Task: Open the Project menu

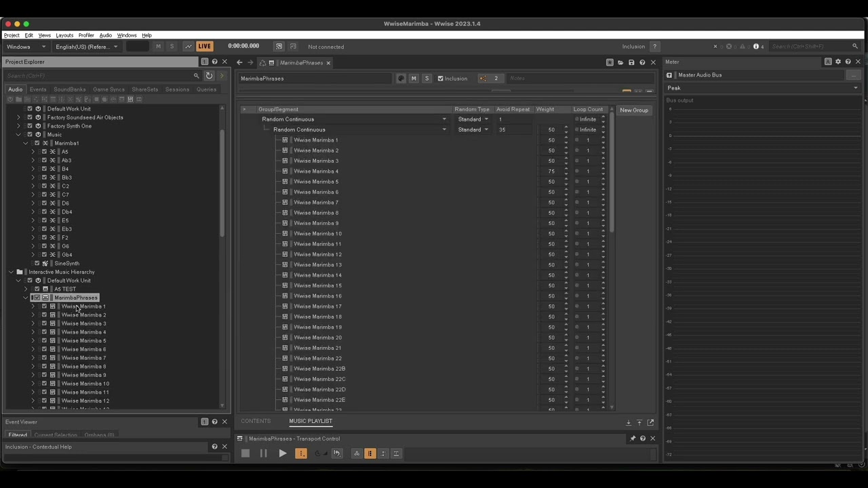Action: [x=12, y=35]
